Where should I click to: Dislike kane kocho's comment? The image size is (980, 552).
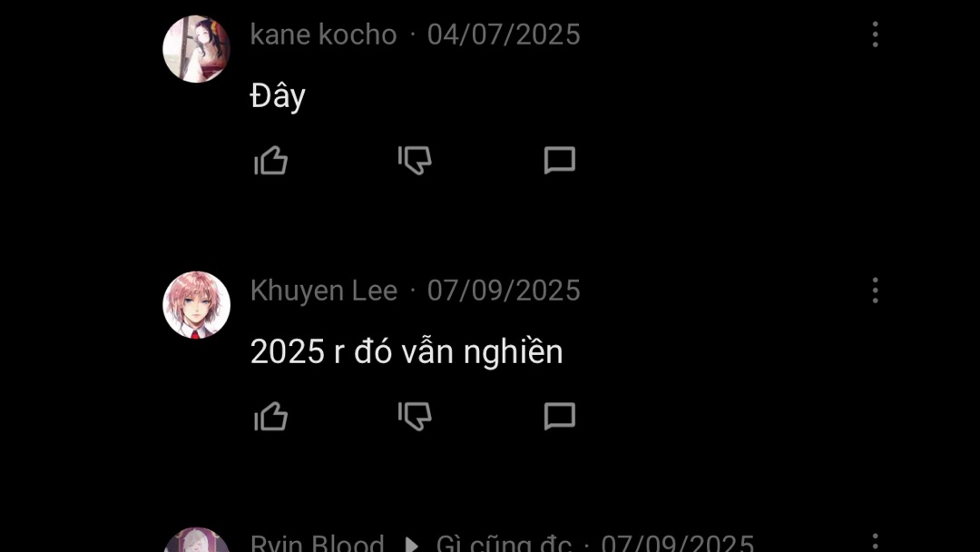click(415, 161)
